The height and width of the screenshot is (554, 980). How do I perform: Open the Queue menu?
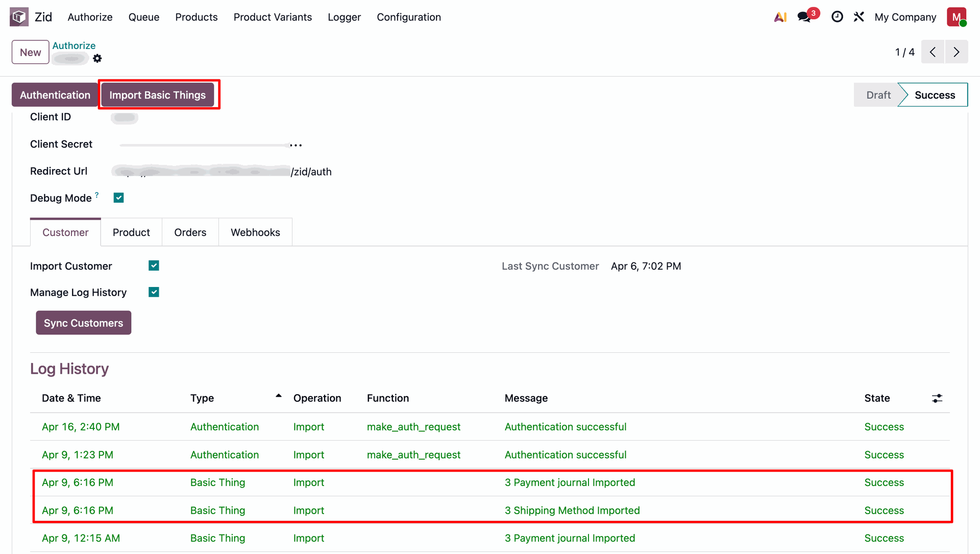click(144, 17)
